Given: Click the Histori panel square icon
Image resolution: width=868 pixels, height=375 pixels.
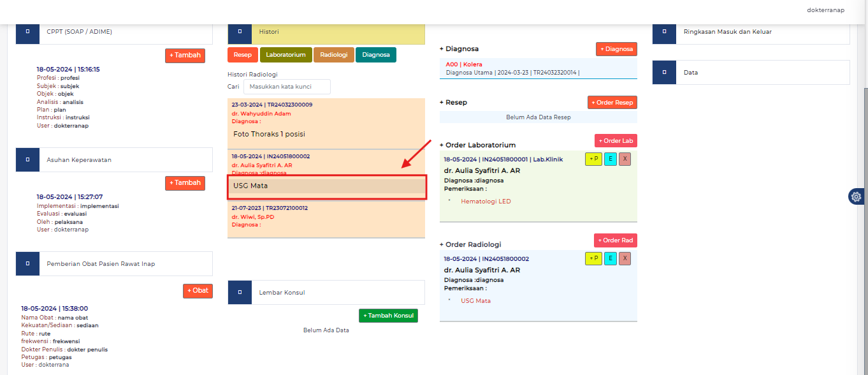Looking at the screenshot, I should [x=240, y=32].
